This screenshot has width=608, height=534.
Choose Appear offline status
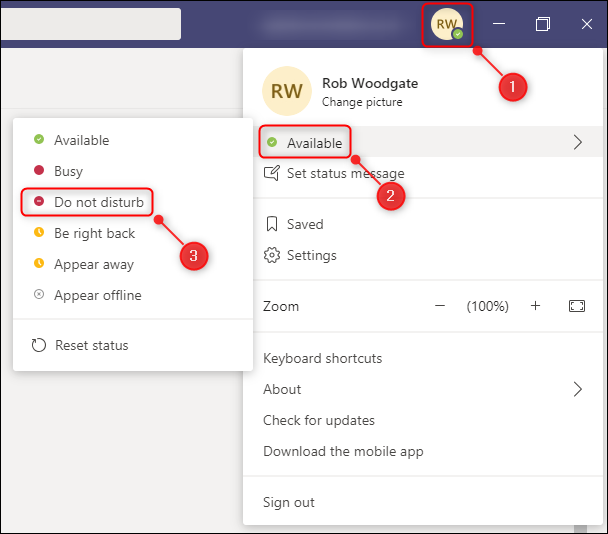(97, 296)
